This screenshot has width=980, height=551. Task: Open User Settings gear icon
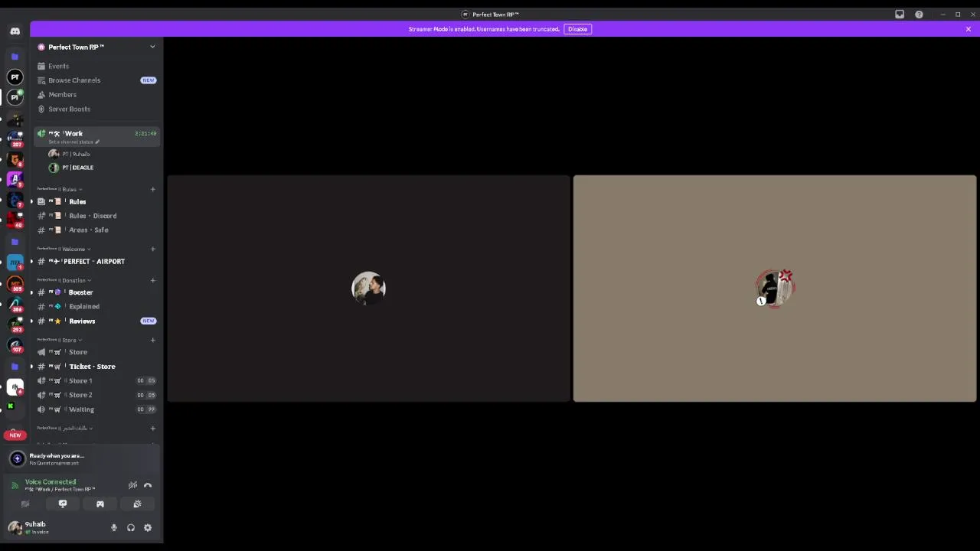pyautogui.click(x=148, y=527)
